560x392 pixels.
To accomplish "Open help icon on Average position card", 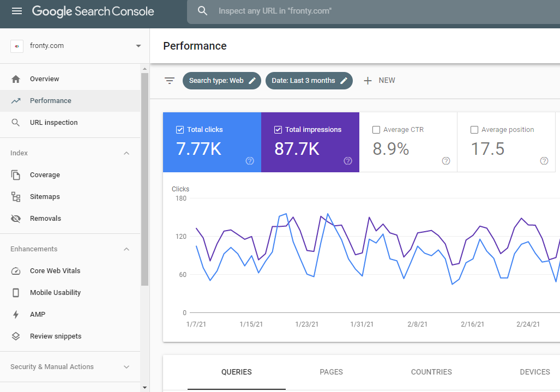I will click(x=544, y=161).
